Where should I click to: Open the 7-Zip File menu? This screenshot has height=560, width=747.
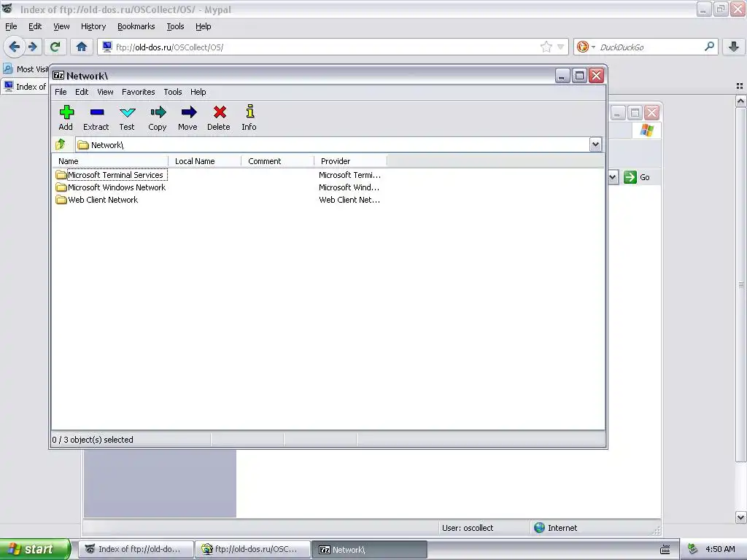click(x=61, y=92)
